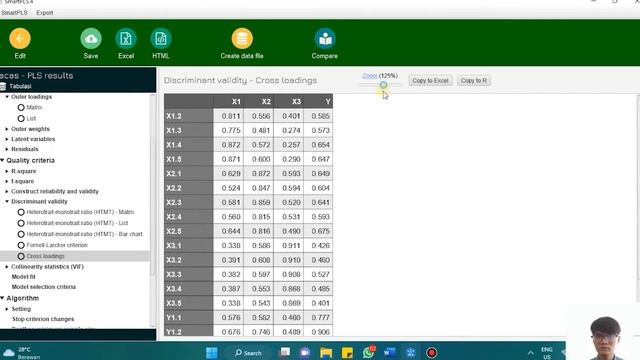640x360 pixels.
Task: Select Fornell-Larcker criterion radio option
Action: click(21, 245)
